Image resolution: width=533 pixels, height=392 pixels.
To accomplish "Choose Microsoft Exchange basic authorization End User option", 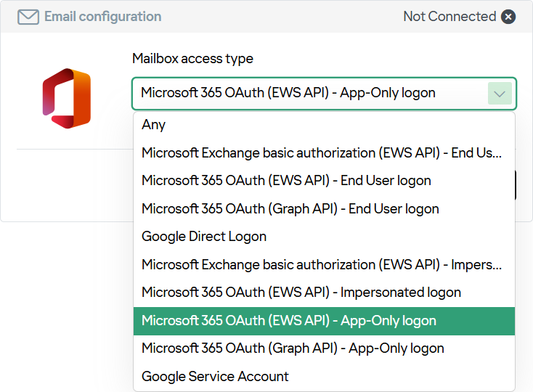I will 324,153.
